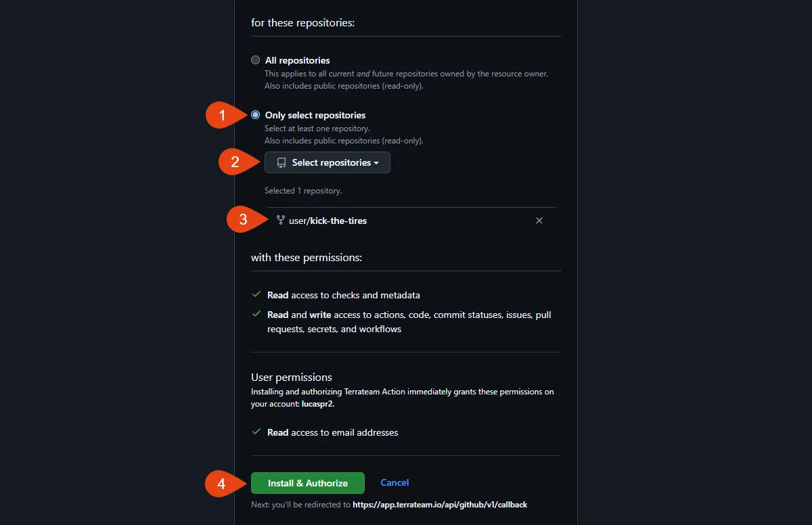This screenshot has width=812, height=525.
Task: Click the checkmark beside Read and write access
Action: tap(256, 315)
